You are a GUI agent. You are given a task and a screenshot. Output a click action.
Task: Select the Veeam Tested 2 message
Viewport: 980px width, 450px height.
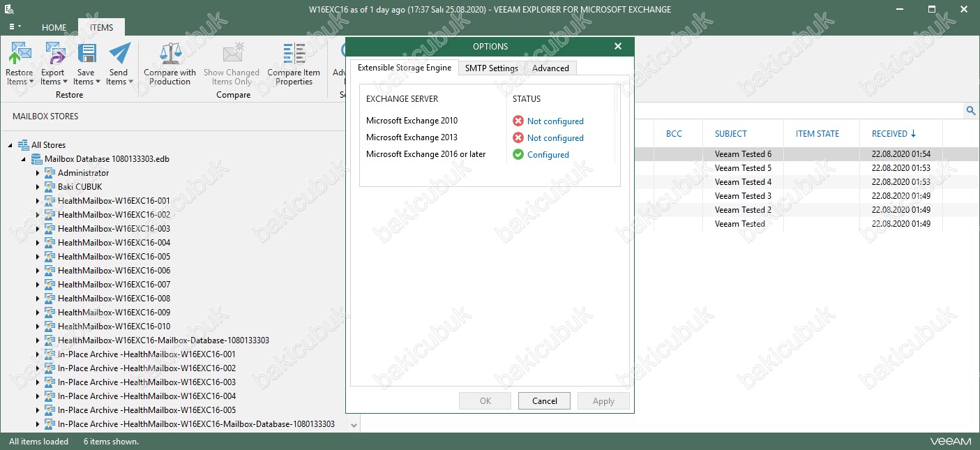point(743,210)
